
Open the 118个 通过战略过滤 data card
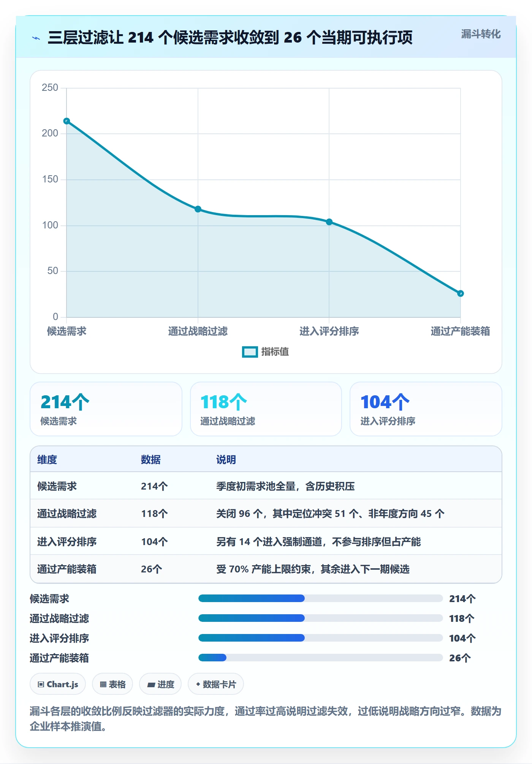coord(266,409)
